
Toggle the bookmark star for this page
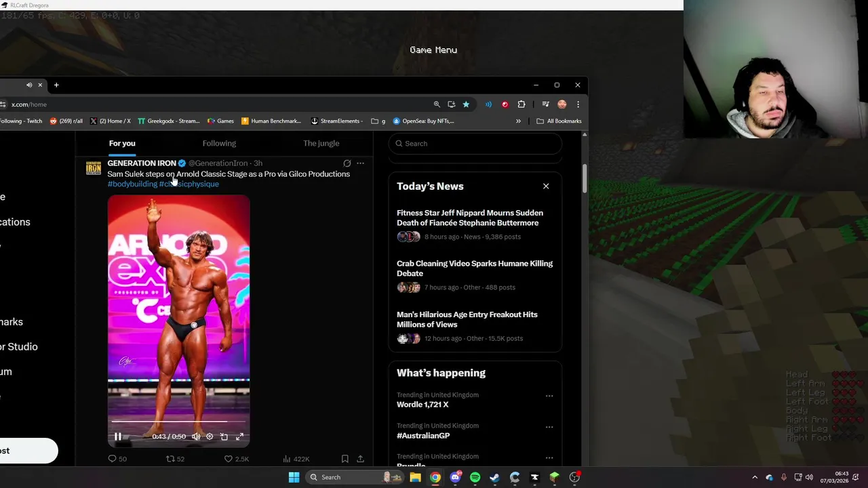[466, 104]
